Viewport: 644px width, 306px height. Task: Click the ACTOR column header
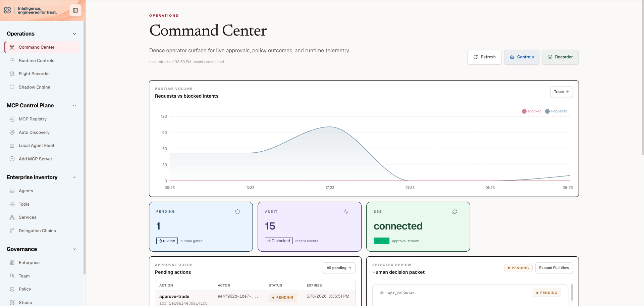click(224, 286)
